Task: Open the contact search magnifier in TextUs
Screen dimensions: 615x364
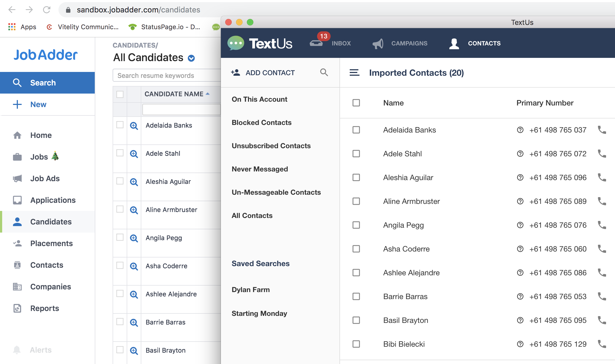Action: tap(324, 72)
